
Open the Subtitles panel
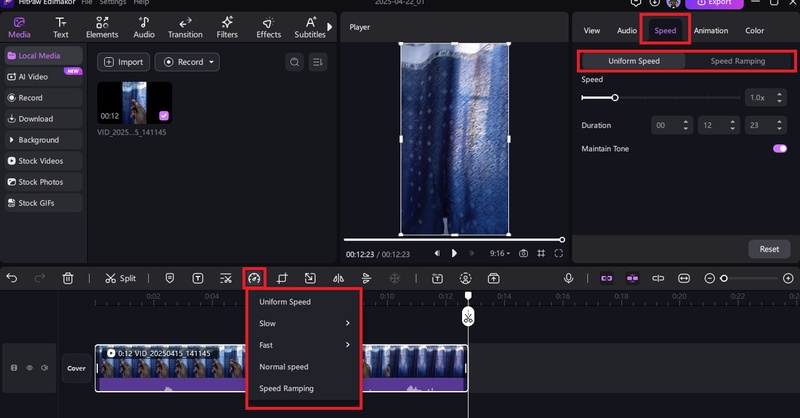(310, 28)
